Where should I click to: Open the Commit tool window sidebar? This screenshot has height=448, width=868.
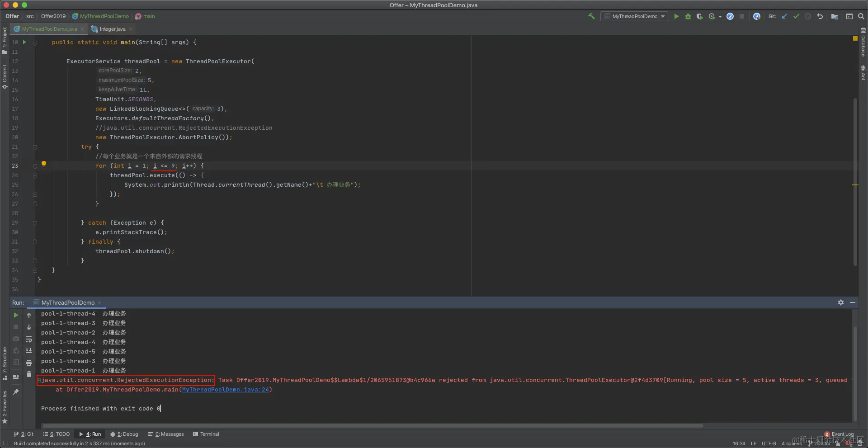point(5,77)
